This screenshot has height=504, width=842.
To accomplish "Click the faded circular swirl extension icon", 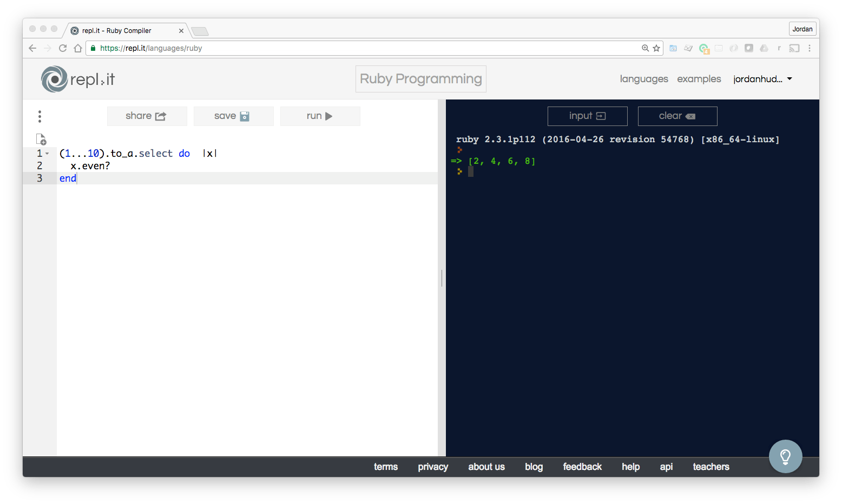I will [734, 48].
